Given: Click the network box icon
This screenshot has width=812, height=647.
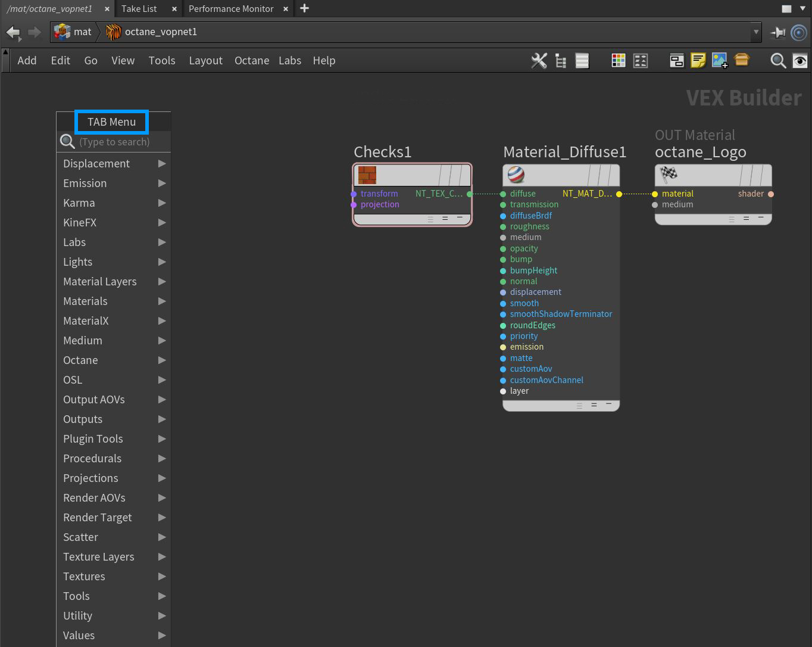Looking at the screenshot, I should click(676, 61).
